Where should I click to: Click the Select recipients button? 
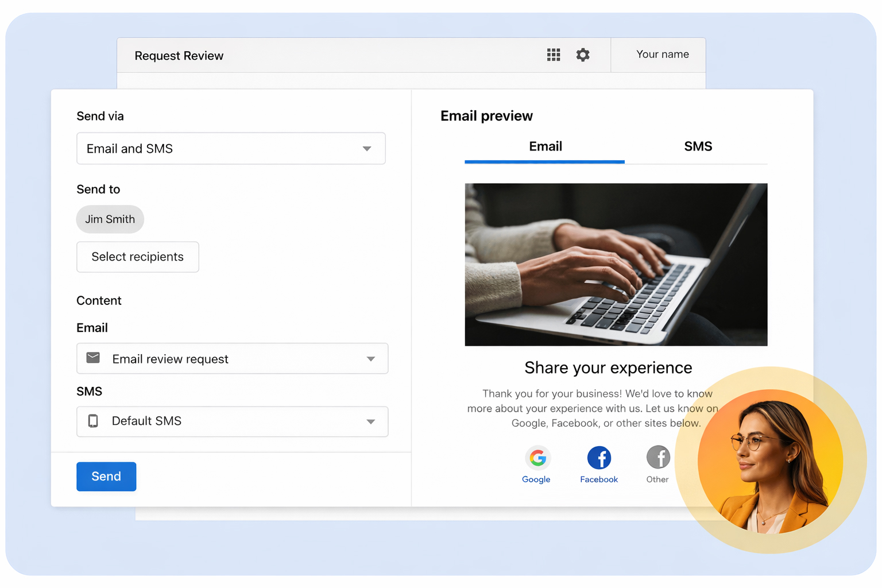[138, 257]
